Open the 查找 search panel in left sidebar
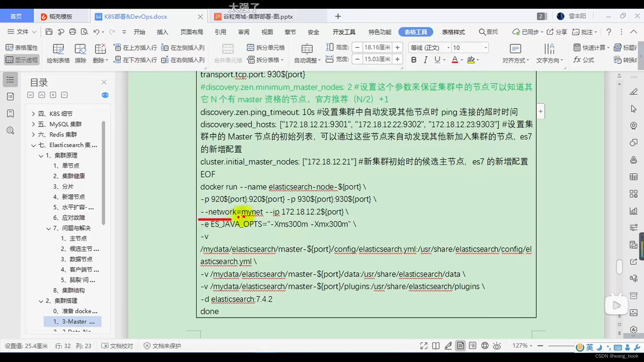Screen dimensions: 644x362 tap(10, 131)
